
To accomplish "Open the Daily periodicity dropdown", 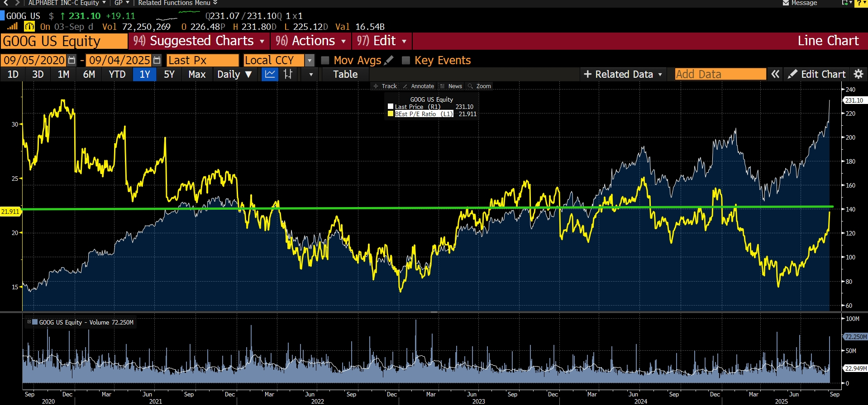I will (x=234, y=74).
